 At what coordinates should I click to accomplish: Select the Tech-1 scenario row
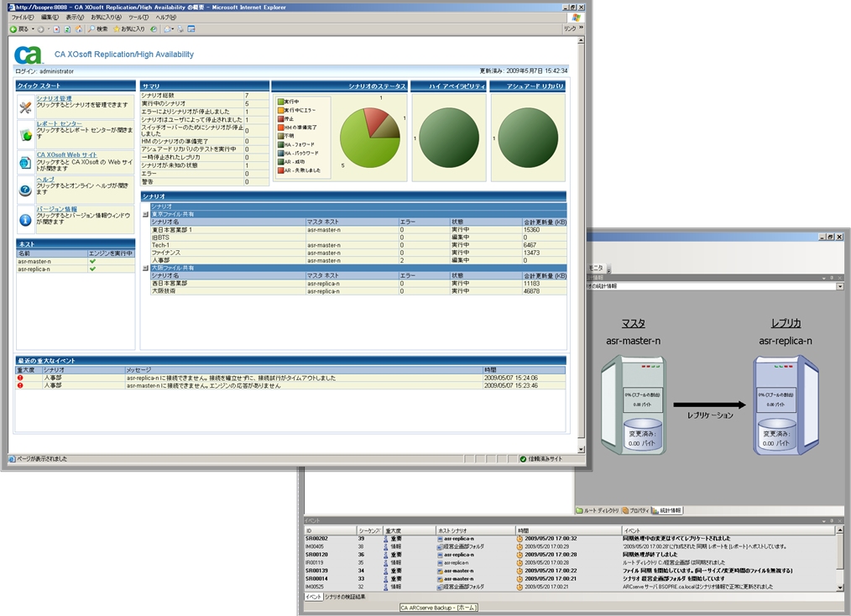(358, 245)
